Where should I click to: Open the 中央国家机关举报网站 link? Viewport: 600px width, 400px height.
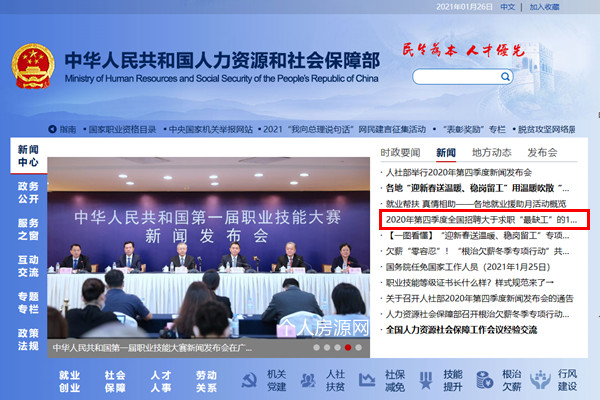(210, 129)
